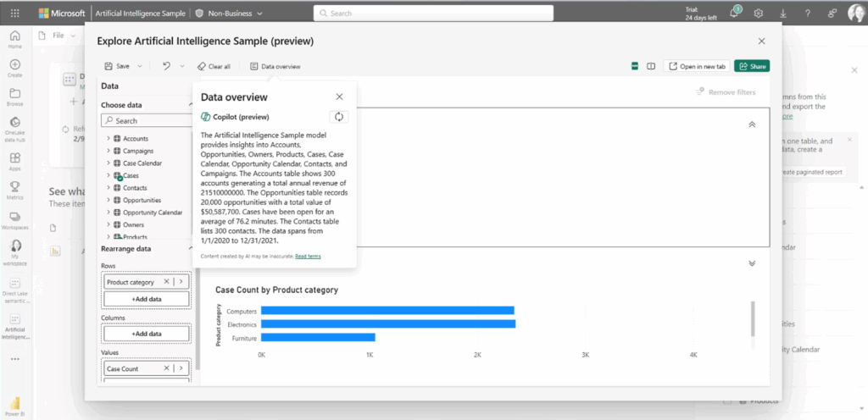Click the Furniture bar in chart

[319, 337]
